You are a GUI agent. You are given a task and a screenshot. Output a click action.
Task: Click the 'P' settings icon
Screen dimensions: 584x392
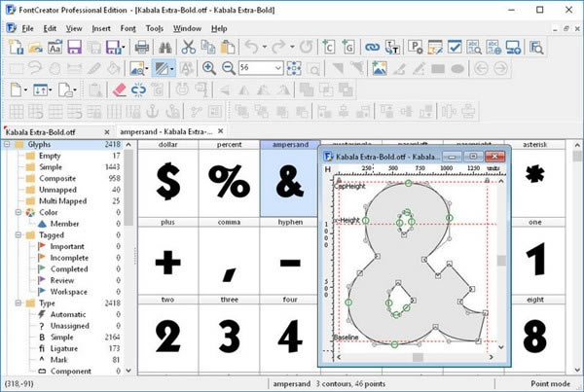[415, 48]
